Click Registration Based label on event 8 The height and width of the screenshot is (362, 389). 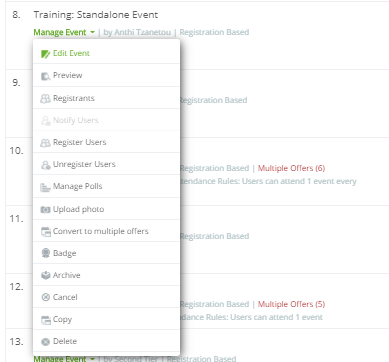pos(214,32)
